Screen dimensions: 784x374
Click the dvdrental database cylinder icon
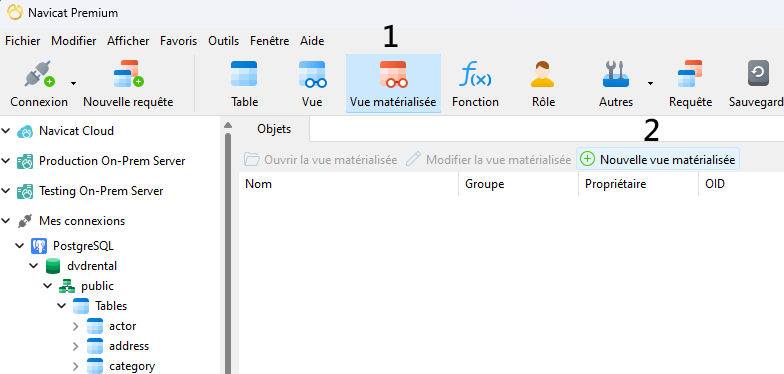pos(52,266)
